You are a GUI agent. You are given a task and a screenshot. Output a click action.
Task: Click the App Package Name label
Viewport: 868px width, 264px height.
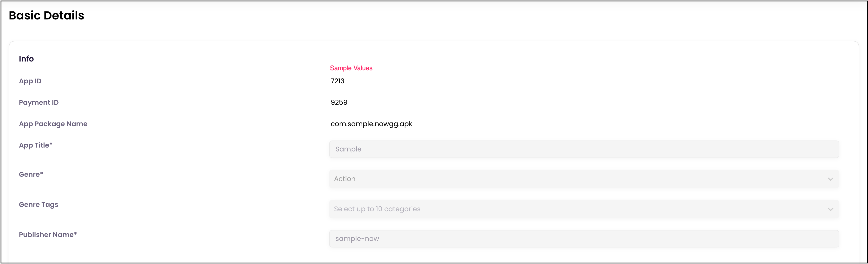(53, 124)
